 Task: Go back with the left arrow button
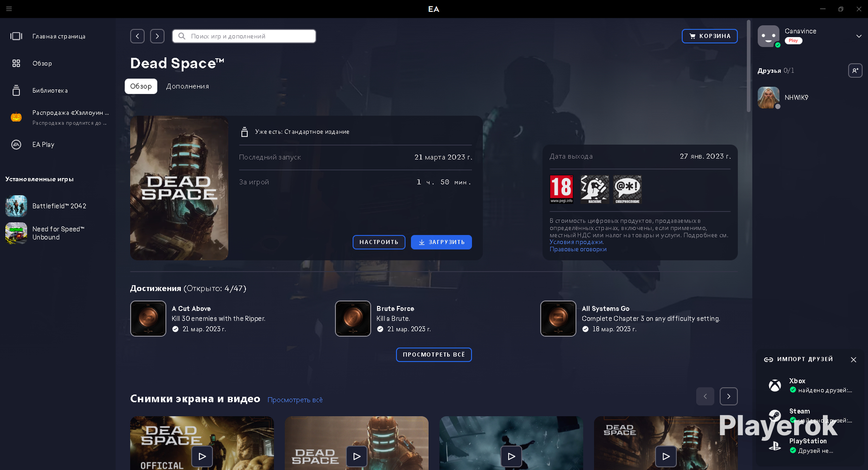137,36
